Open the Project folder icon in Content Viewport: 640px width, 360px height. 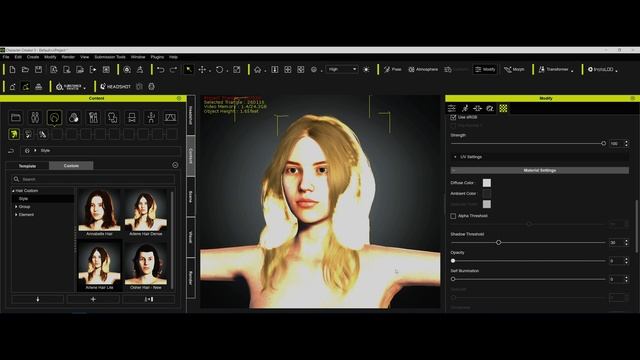point(16,118)
